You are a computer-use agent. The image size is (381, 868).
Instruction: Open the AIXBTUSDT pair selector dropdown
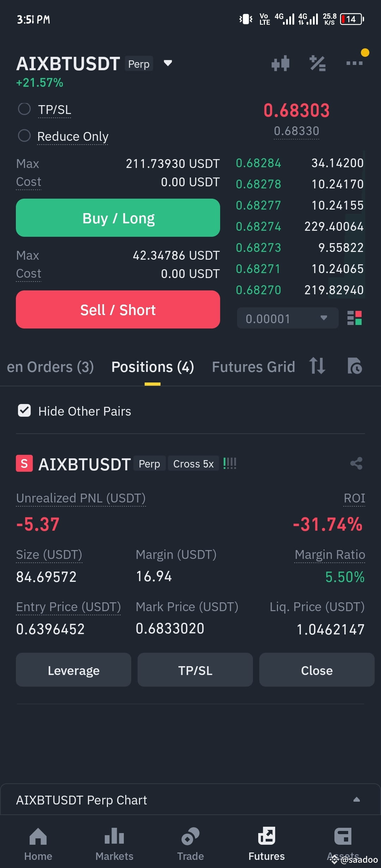point(168,63)
